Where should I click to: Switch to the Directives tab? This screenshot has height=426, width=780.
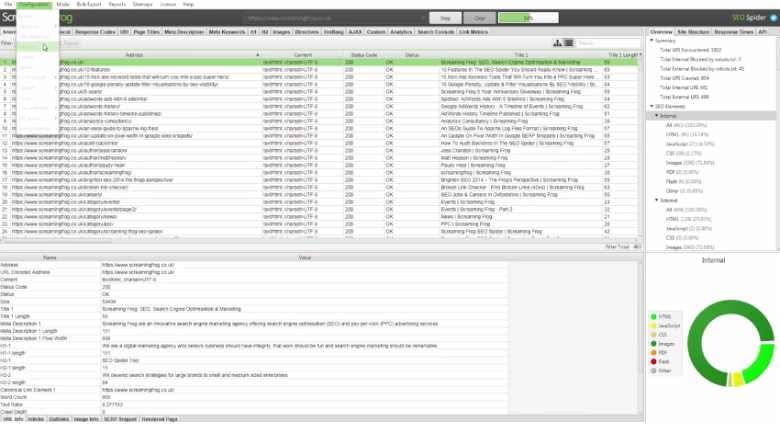(x=307, y=32)
